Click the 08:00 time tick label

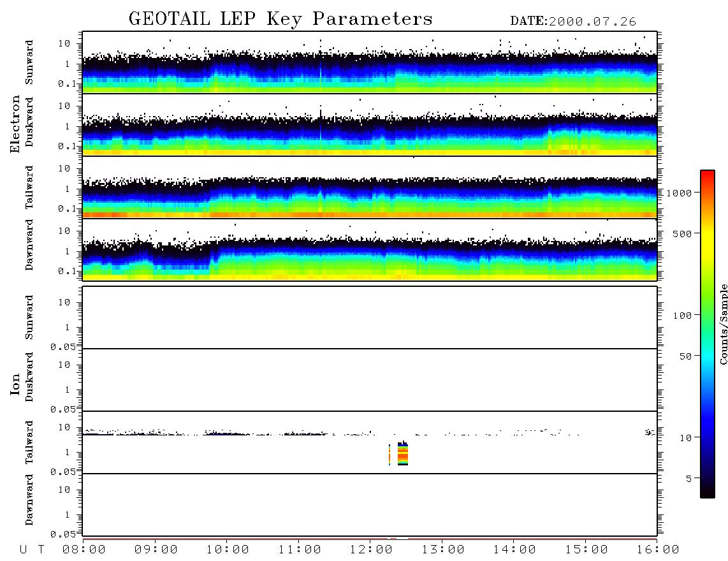click(84, 550)
